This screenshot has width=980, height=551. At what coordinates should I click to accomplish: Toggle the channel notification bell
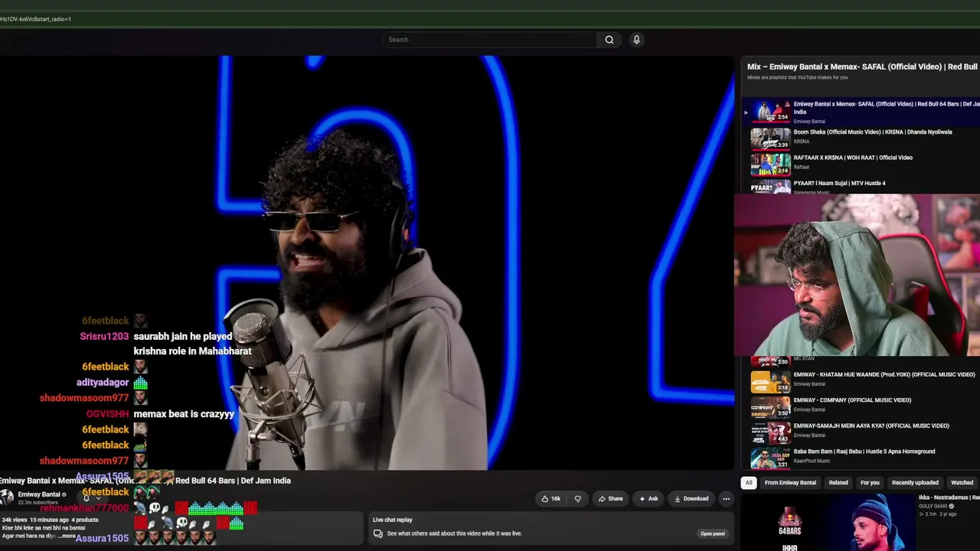[x=86, y=497]
